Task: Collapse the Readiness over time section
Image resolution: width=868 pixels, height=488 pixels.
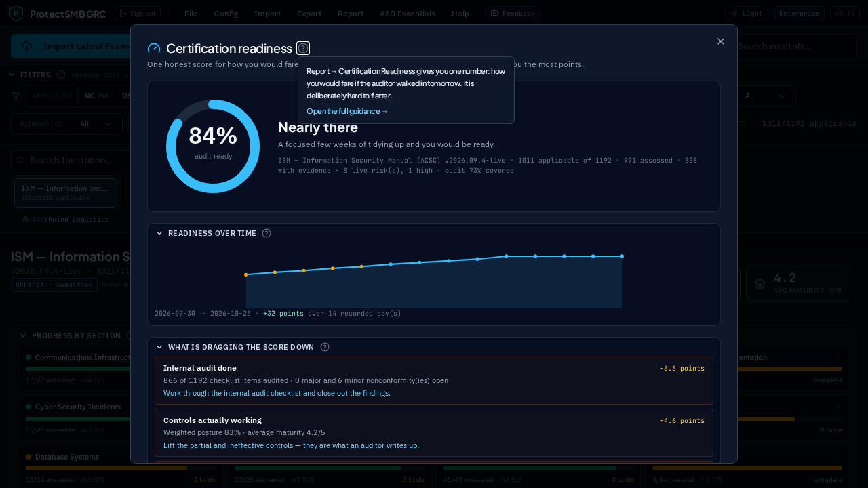Action: coord(159,233)
